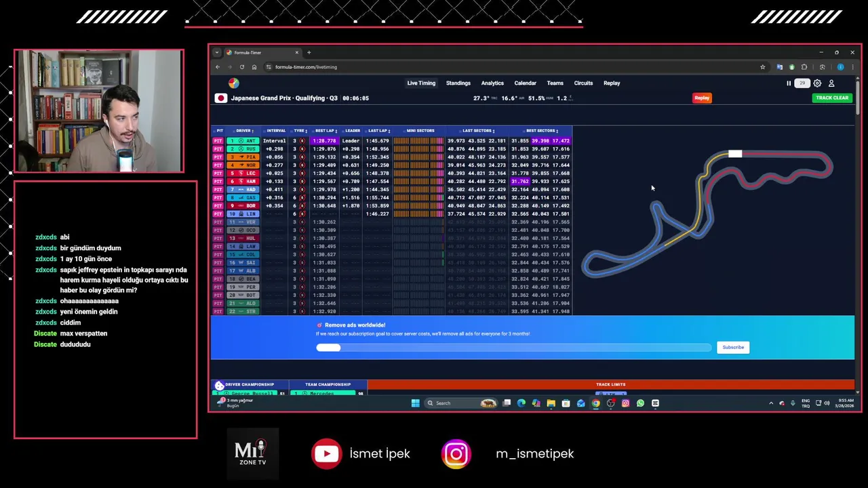Click the green TRACK CLEAR status button

point(832,98)
